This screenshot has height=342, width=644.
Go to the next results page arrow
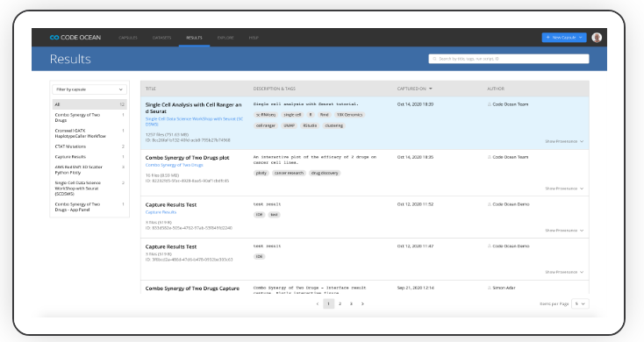click(x=362, y=303)
